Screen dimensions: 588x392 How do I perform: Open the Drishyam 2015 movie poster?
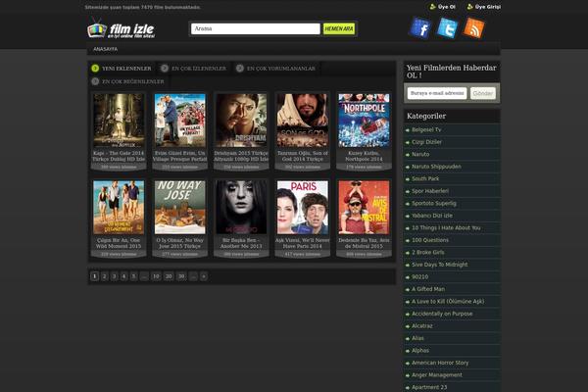241,121
